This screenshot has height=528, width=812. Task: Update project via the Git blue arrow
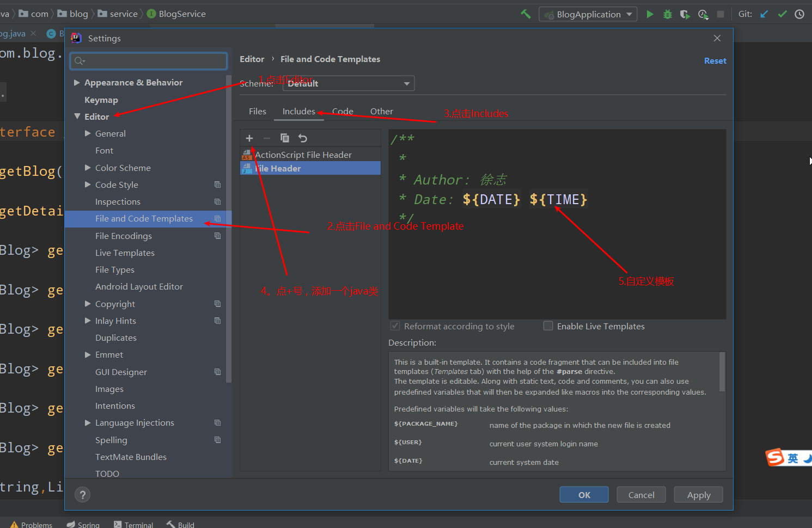click(764, 14)
